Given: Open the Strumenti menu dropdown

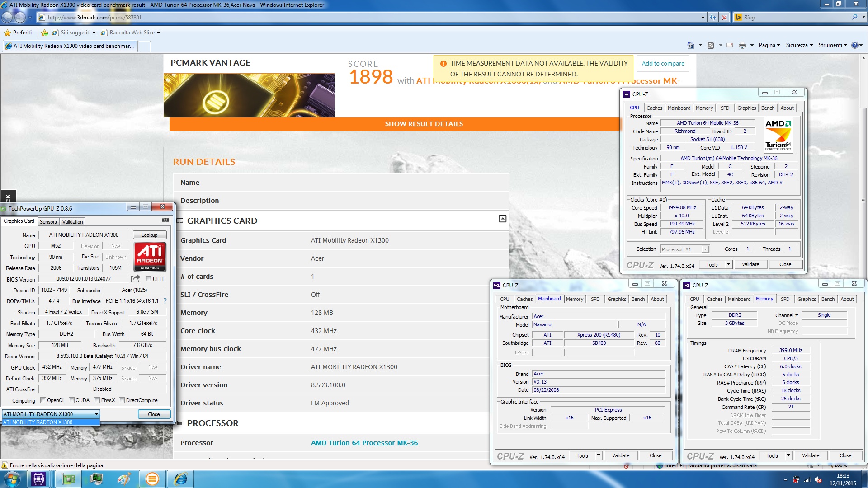Looking at the screenshot, I should pyautogui.click(x=833, y=45).
